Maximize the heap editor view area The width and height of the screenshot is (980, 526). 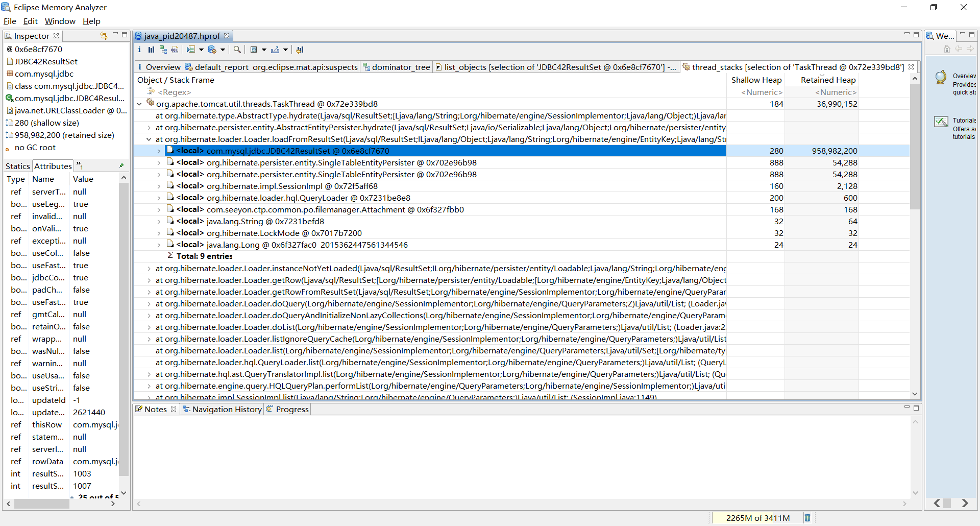[x=916, y=35]
